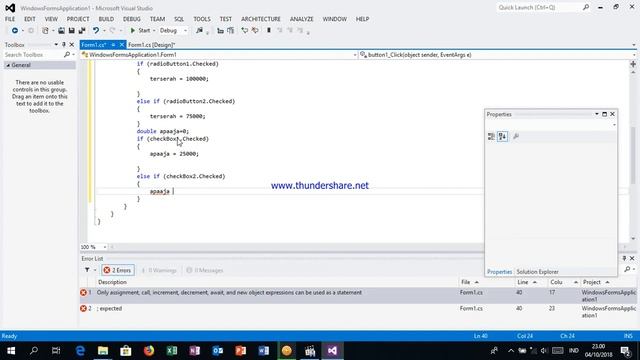The width and height of the screenshot is (640, 360).
Task: Click the New Project toolbar icon
Action: pos(45,31)
